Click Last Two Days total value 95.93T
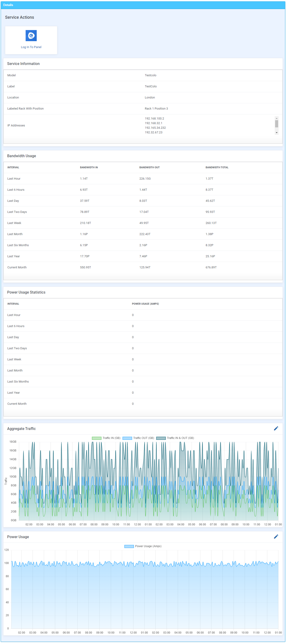The image size is (286, 644). click(x=210, y=212)
